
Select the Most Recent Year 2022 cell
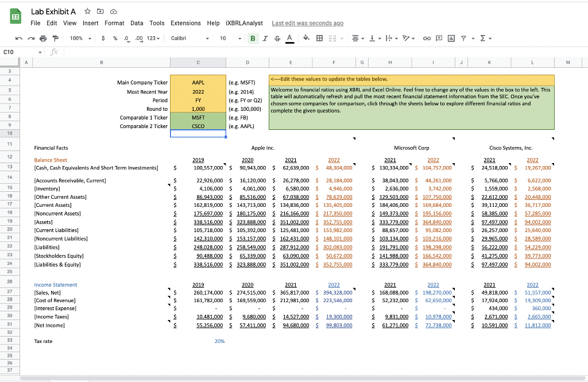198,91
